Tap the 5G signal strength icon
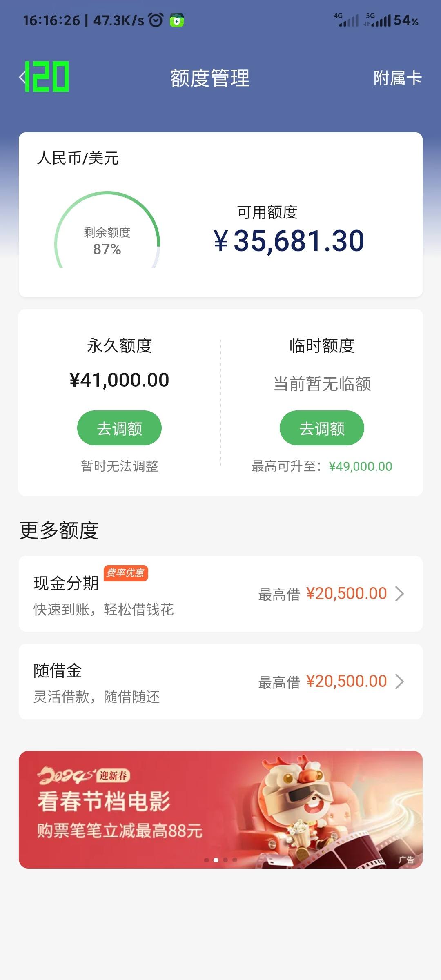The height and width of the screenshot is (980, 441). 378,20
